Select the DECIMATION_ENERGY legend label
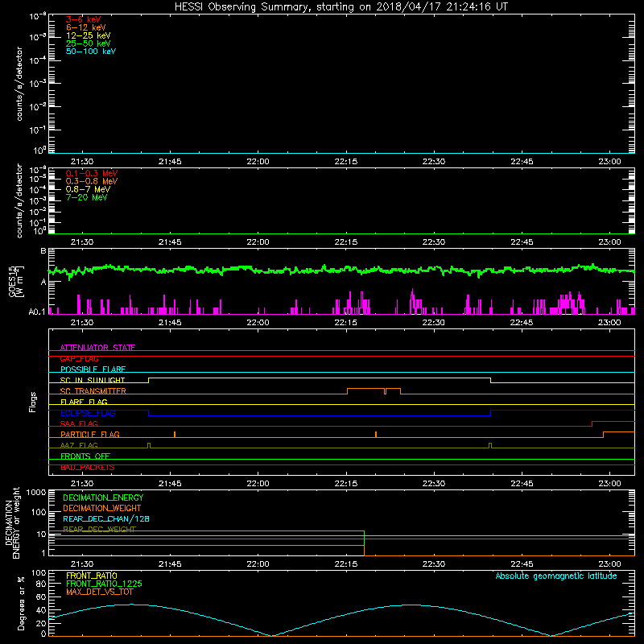Screen dimensions: 644x644 point(103,497)
